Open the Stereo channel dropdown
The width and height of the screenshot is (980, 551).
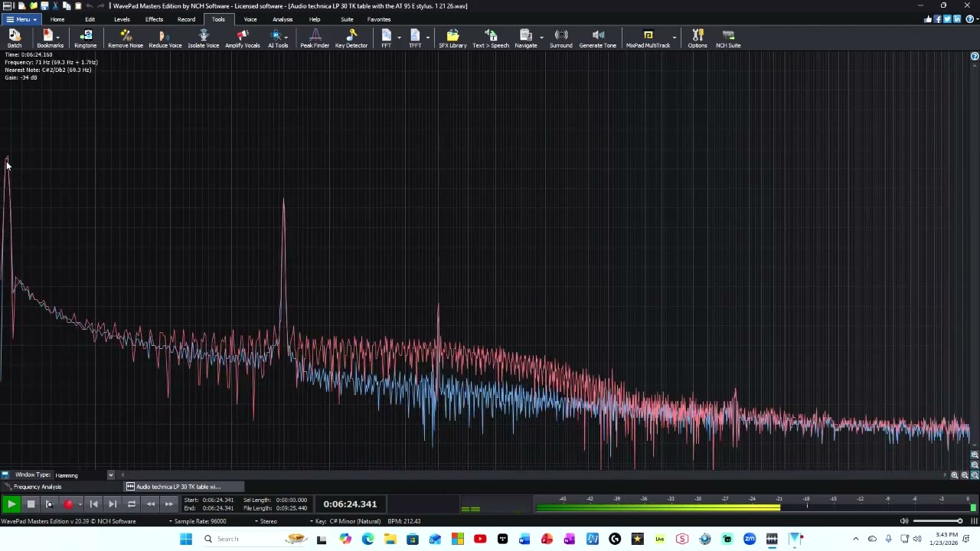(x=266, y=521)
